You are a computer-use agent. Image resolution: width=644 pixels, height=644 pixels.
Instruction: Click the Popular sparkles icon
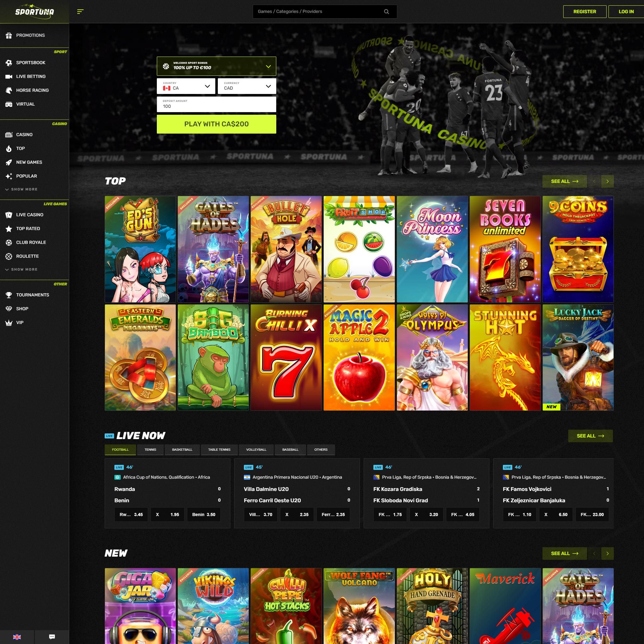[9, 176]
